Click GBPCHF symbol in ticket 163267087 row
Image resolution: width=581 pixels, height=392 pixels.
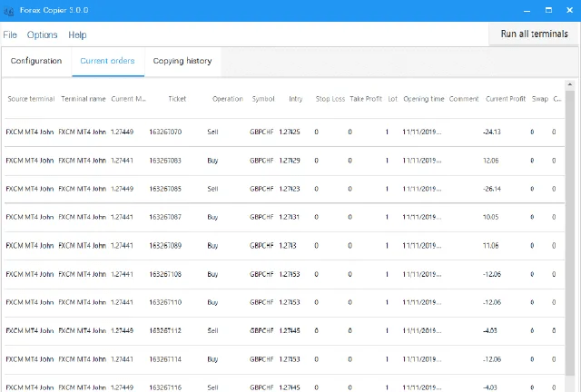tap(261, 217)
